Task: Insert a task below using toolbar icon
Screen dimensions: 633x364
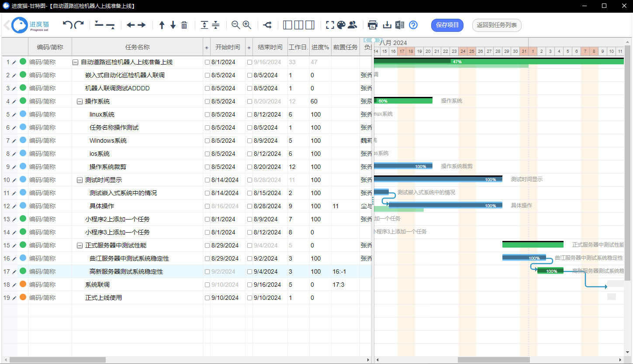Action: 111,26
